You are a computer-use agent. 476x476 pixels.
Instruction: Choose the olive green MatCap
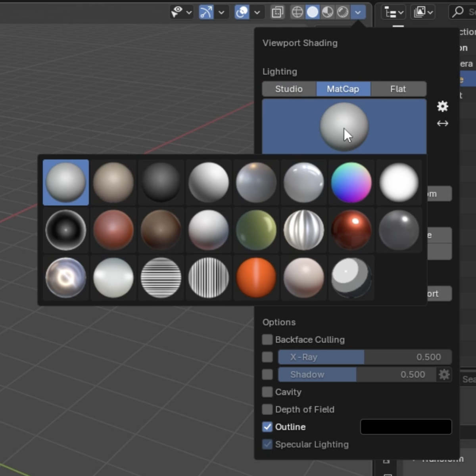(256, 230)
